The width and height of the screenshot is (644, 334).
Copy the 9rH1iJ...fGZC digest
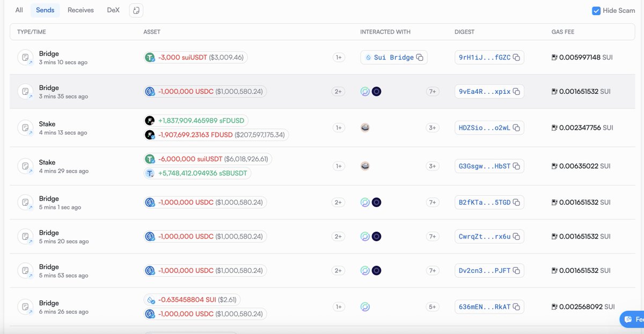coord(516,57)
